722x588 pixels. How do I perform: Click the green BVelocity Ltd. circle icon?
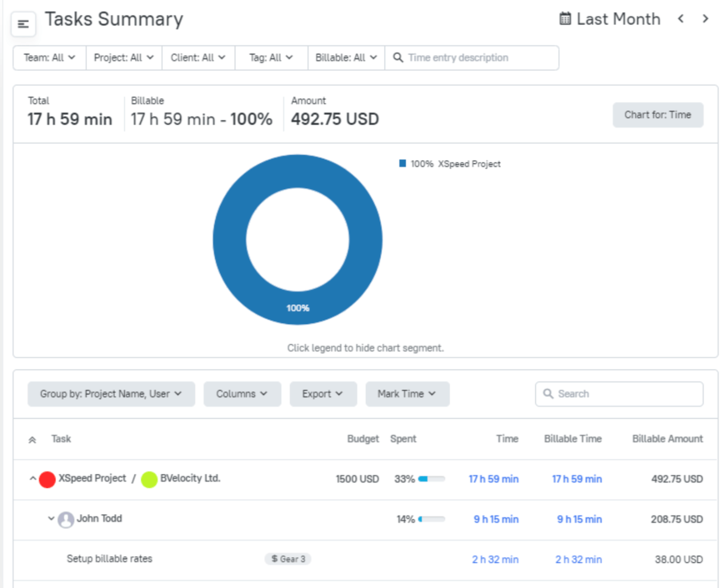click(x=149, y=479)
